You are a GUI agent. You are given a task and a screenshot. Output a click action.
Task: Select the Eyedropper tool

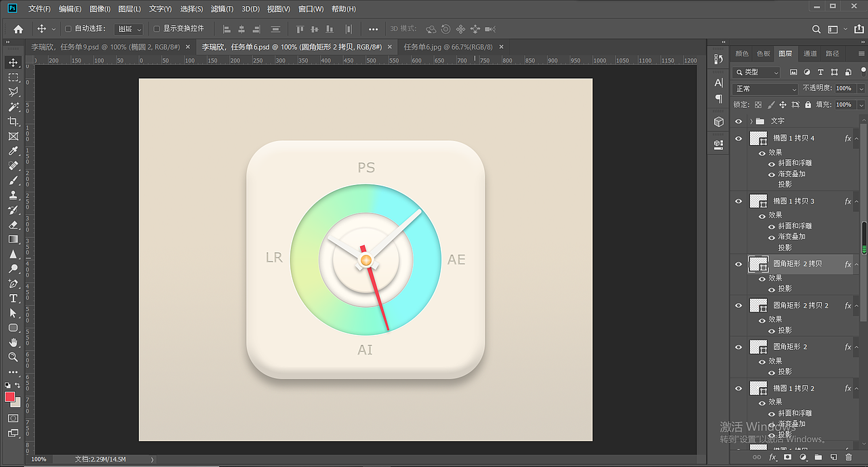point(13,151)
